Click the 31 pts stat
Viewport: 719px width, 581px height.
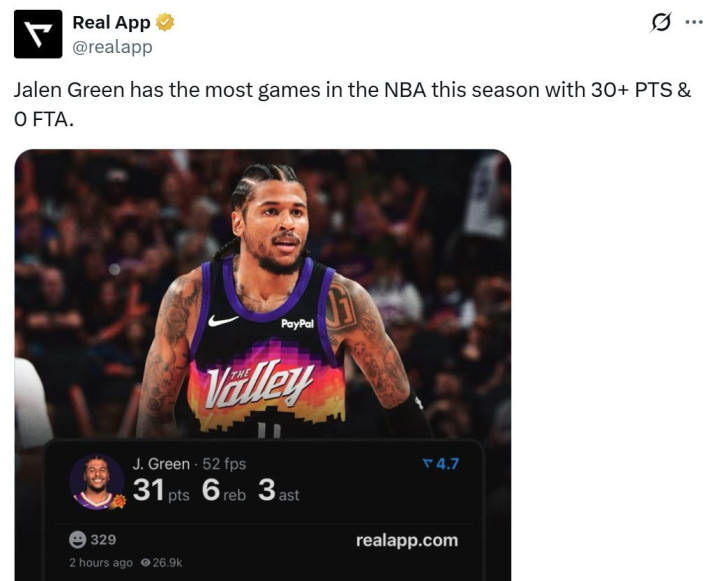[161, 490]
